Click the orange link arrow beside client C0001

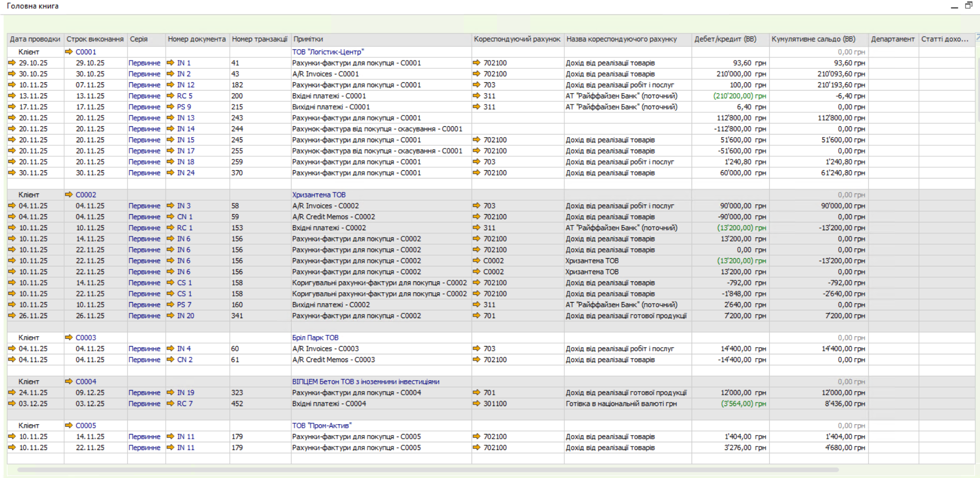(68, 52)
